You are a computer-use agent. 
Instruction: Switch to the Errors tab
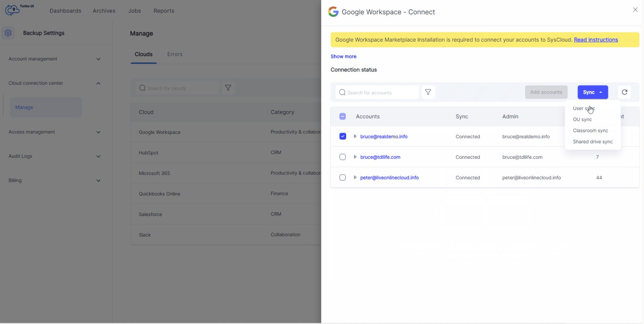tap(175, 54)
